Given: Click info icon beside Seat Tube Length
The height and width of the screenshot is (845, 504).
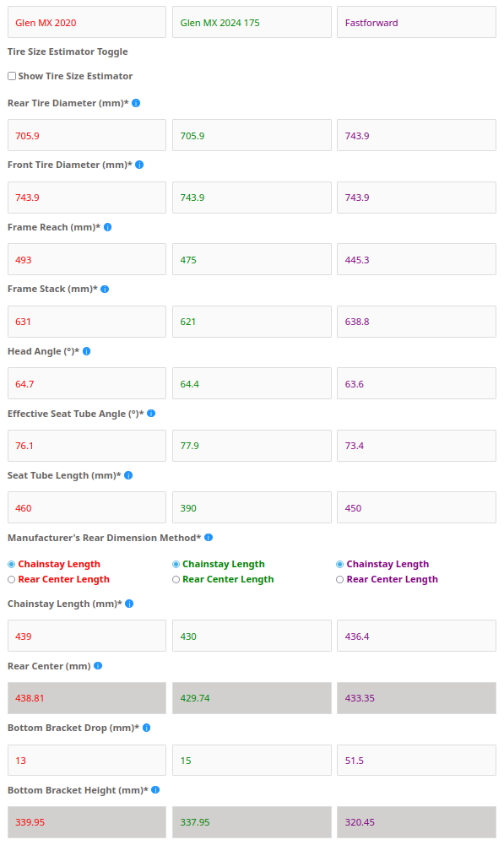Looking at the screenshot, I should (x=128, y=475).
